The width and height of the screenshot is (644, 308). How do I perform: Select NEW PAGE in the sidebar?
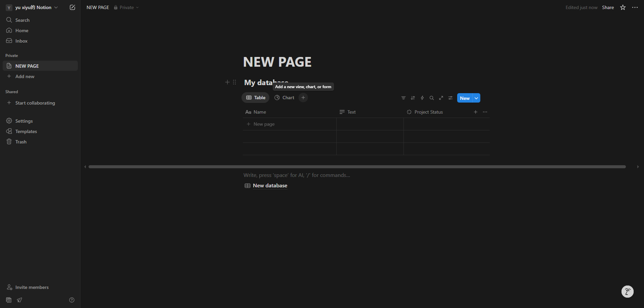click(40, 66)
